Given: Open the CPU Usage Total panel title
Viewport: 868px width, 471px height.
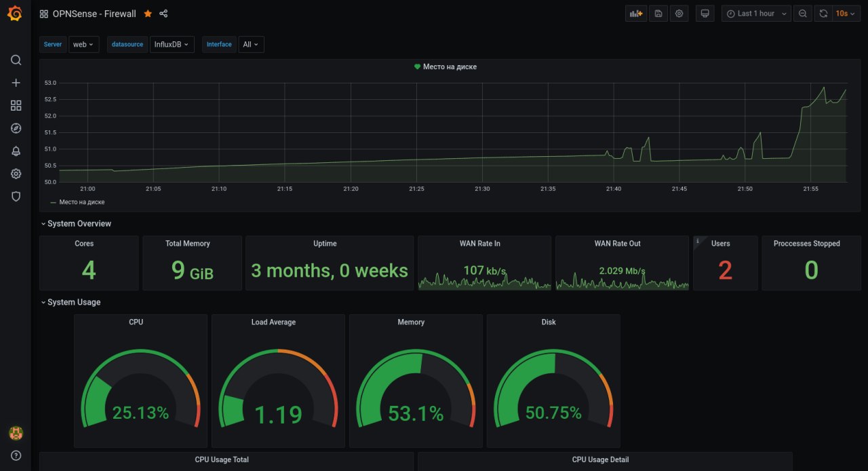Looking at the screenshot, I should 222,459.
